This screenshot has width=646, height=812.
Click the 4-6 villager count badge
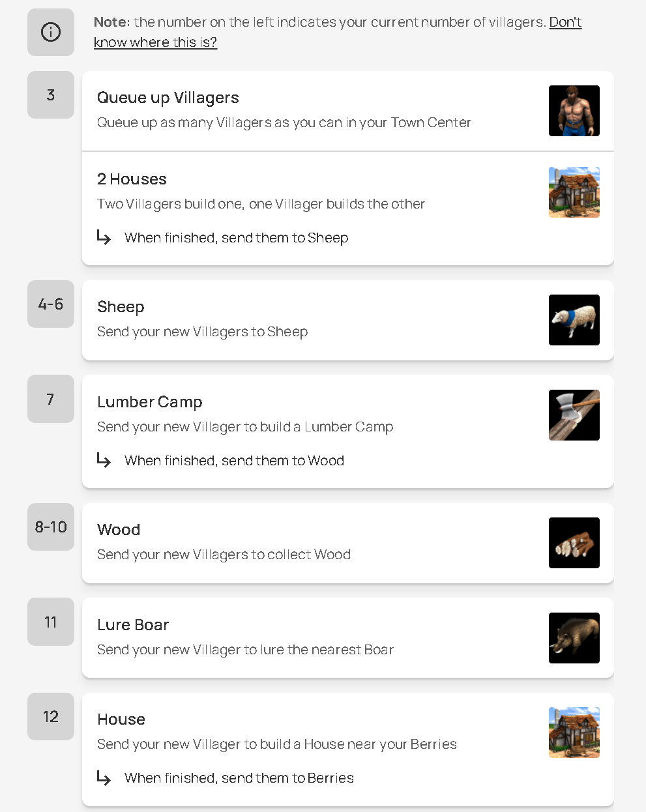point(51,304)
